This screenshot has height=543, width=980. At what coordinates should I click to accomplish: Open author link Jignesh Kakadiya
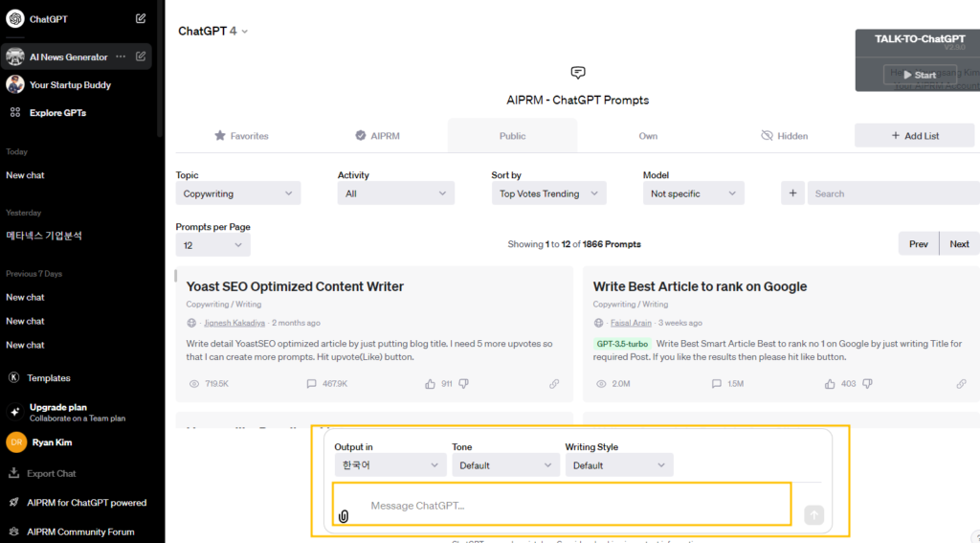click(x=234, y=323)
